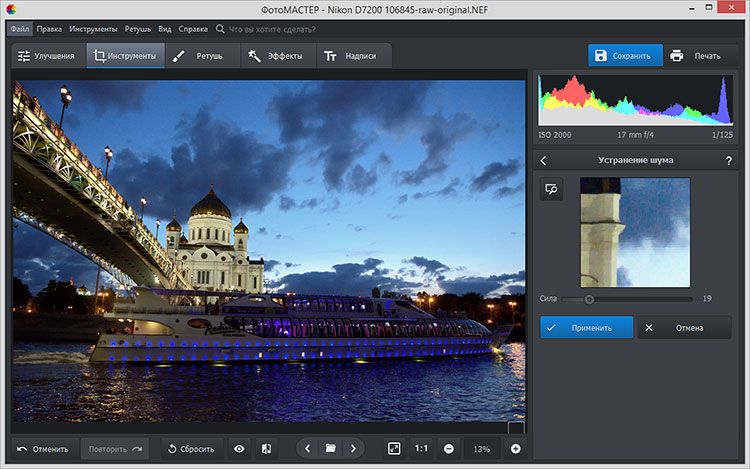Viewport: 750px width, 469px height.
Task: Open help for Устранение шума panel
Action: [x=727, y=160]
